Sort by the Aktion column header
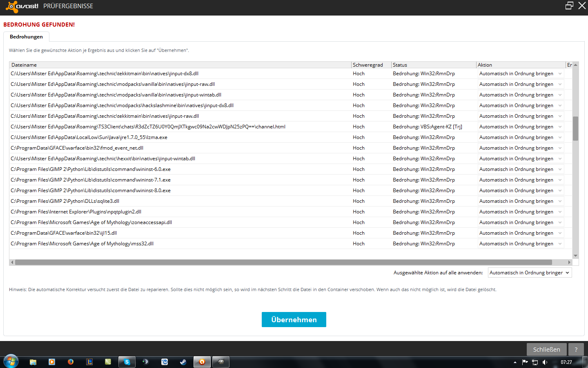588x368 pixels. click(521, 65)
